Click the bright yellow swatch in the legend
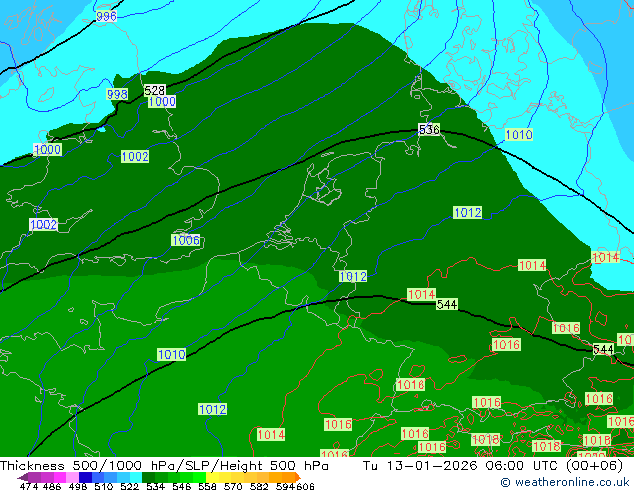 (x=212, y=477)
